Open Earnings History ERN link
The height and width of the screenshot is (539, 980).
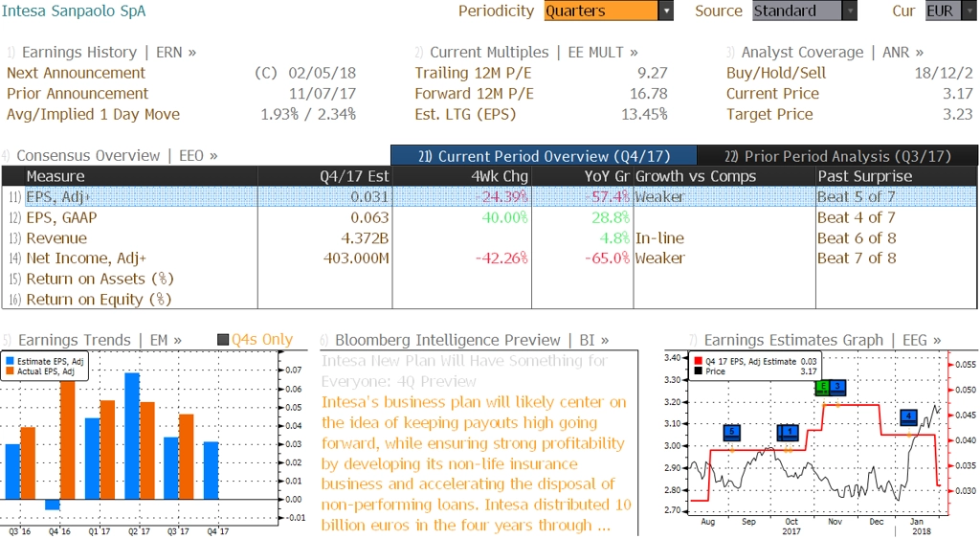click(x=109, y=52)
